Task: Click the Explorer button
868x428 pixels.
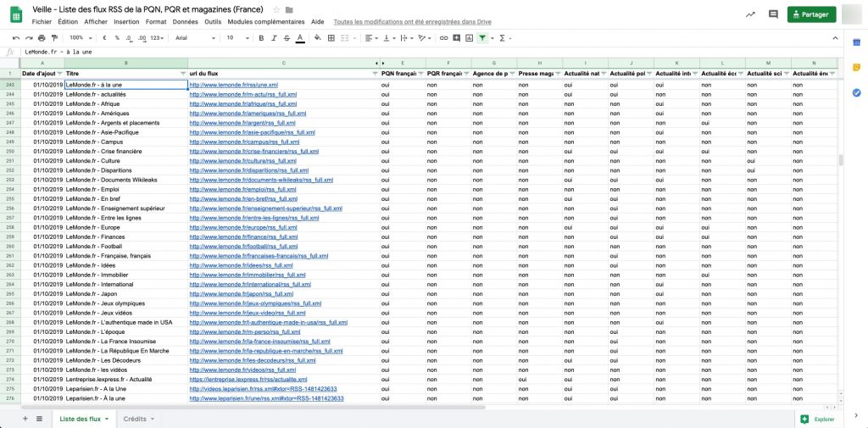Action: click(818, 420)
